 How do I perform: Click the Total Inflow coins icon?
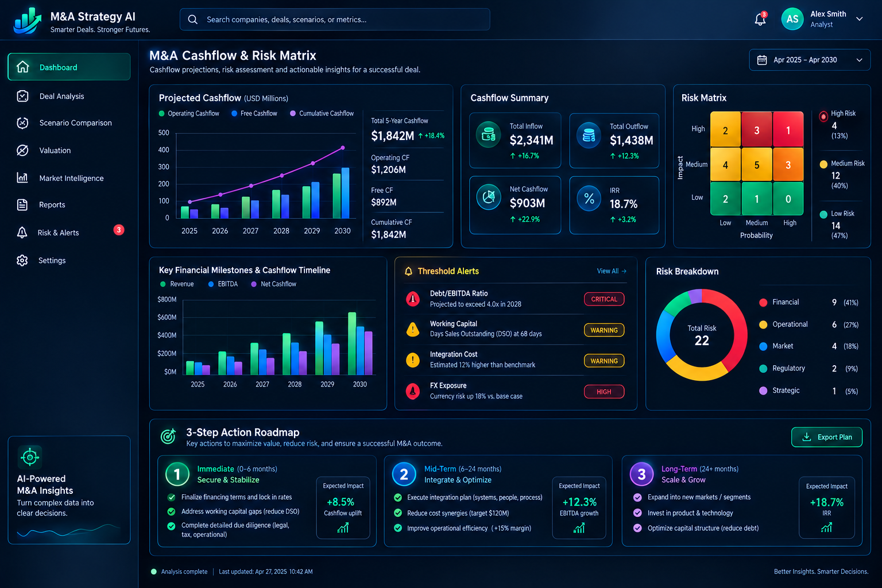pyautogui.click(x=489, y=135)
